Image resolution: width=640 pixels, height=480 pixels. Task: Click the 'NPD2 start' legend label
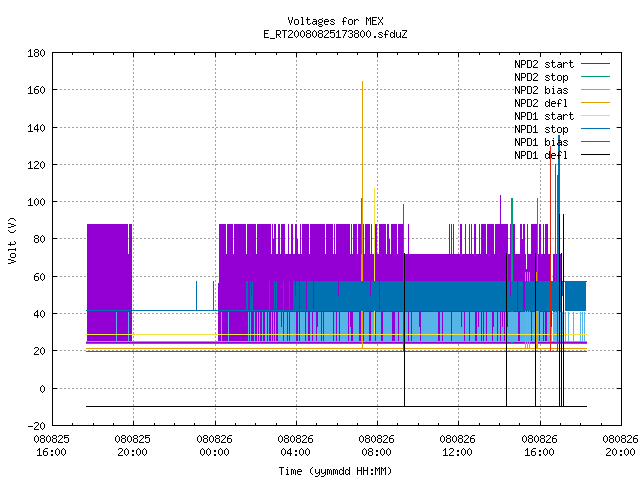pyautogui.click(x=544, y=64)
